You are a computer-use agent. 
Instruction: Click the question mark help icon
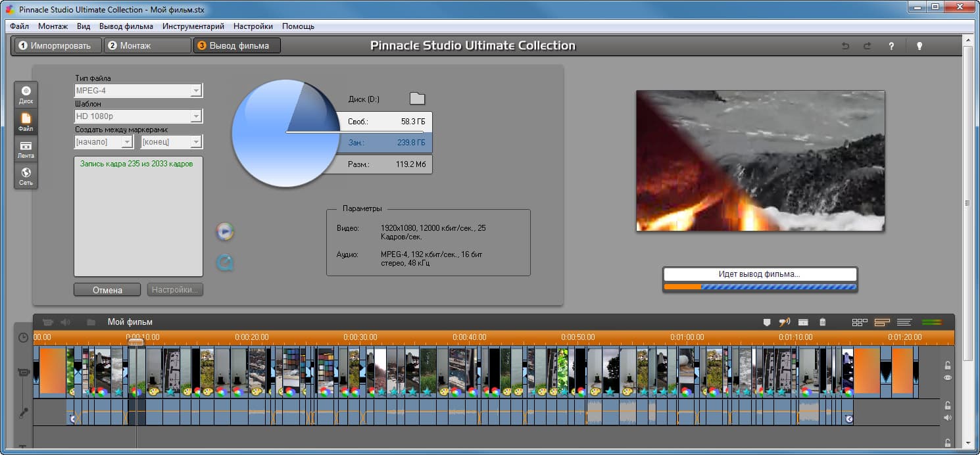coord(891,46)
